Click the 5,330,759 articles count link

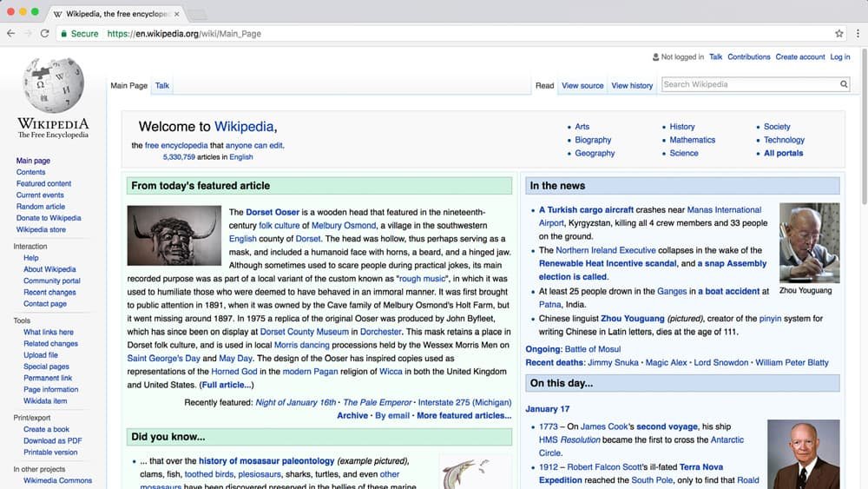coord(179,157)
